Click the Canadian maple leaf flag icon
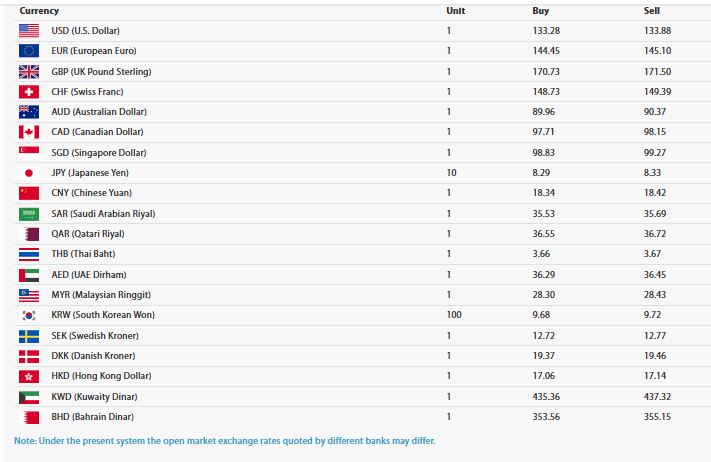 [x=29, y=132]
